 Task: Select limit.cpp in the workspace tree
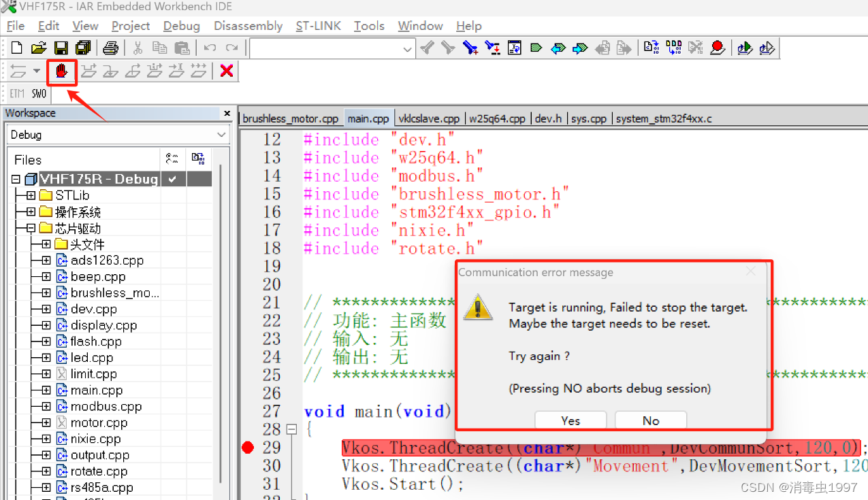coord(93,374)
